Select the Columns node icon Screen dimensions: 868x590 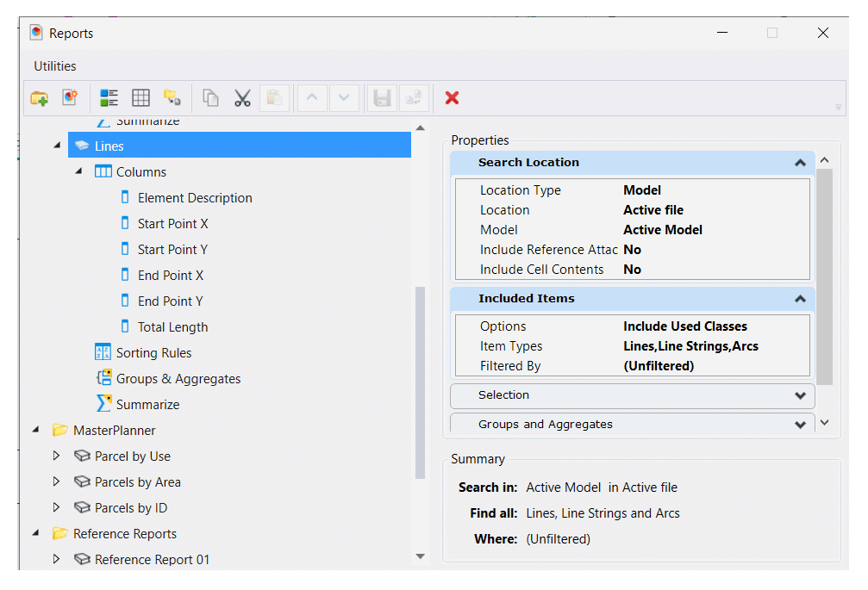(103, 171)
